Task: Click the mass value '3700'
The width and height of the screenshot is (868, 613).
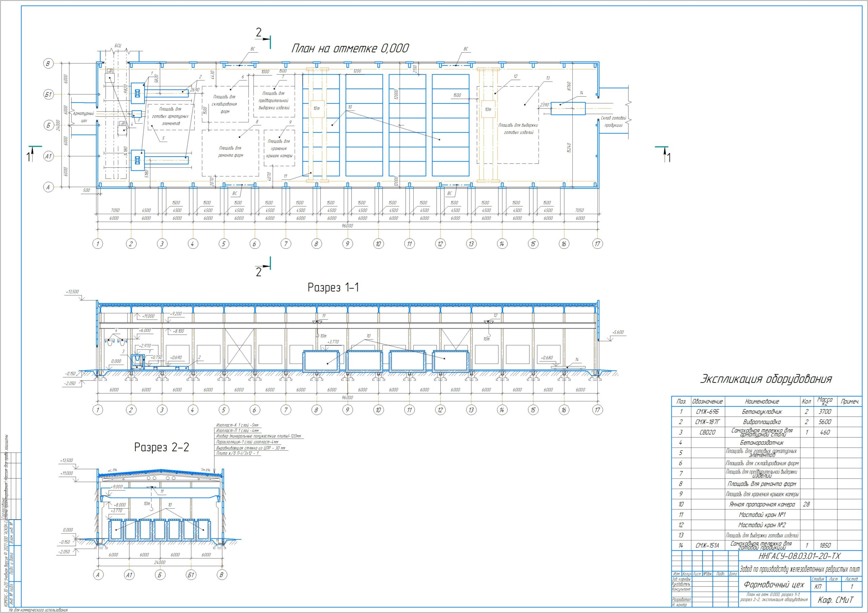Action: [825, 412]
